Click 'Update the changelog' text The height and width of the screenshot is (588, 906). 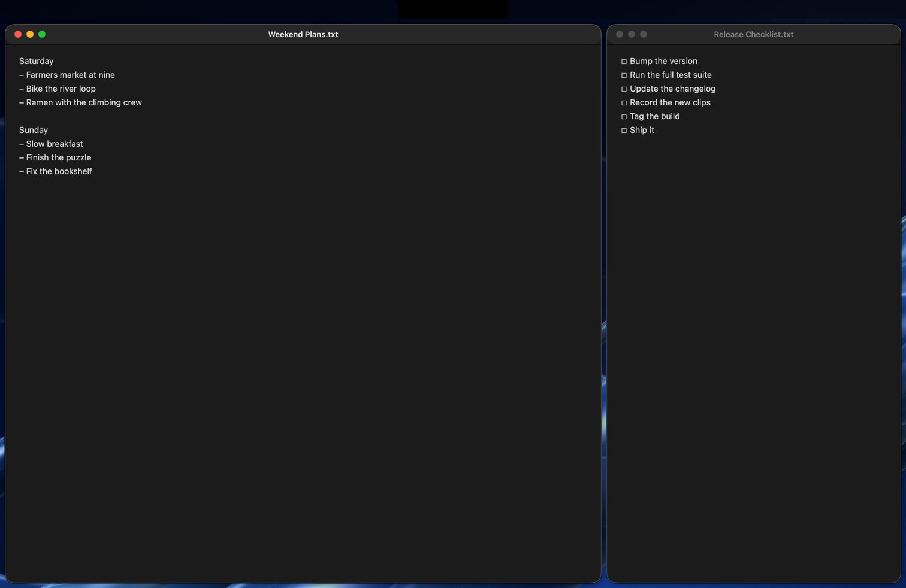[672, 89]
